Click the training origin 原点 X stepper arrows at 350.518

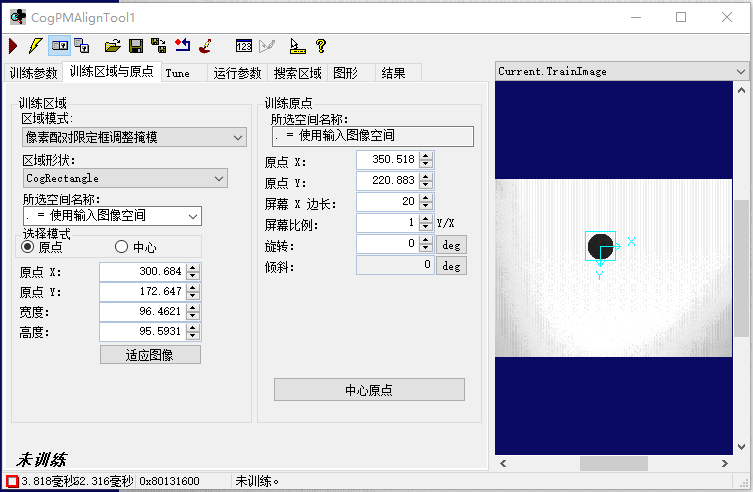(x=425, y=160)
